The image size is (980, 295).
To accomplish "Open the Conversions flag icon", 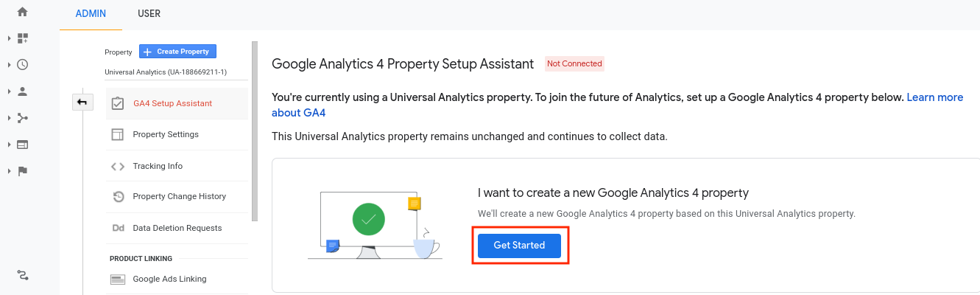I will pyautogui.click(x=22, y=171).
